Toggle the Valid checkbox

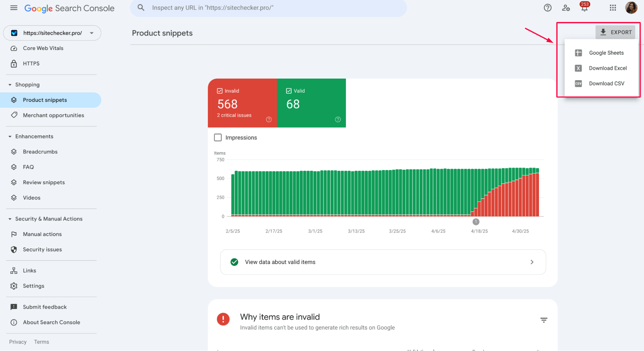(289, 91)
